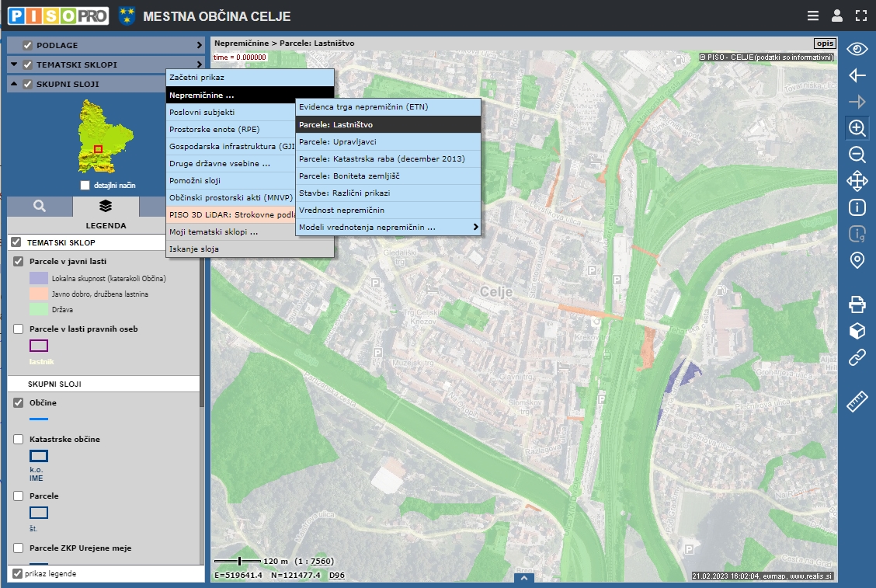Check Parcele v lasti pravnih oseb

(x=18, y=329)
